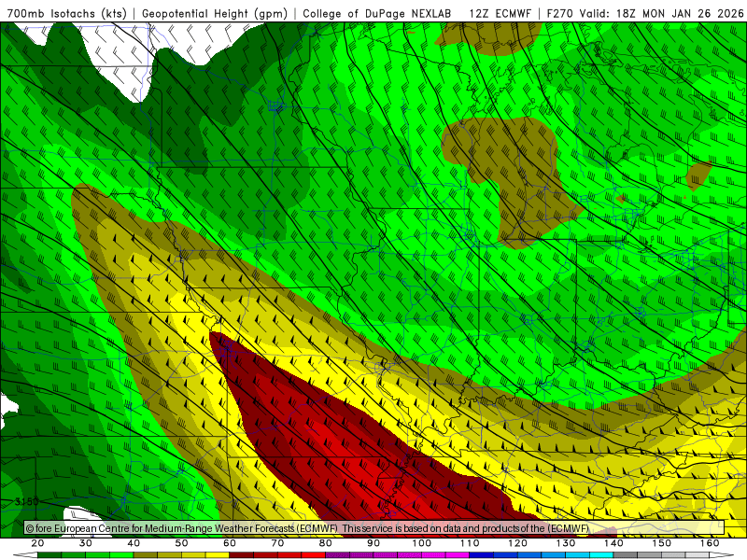Viewport: 747px width, 560px height.
Task: Click the '90' legend scale value
Action: coord(374,543)
